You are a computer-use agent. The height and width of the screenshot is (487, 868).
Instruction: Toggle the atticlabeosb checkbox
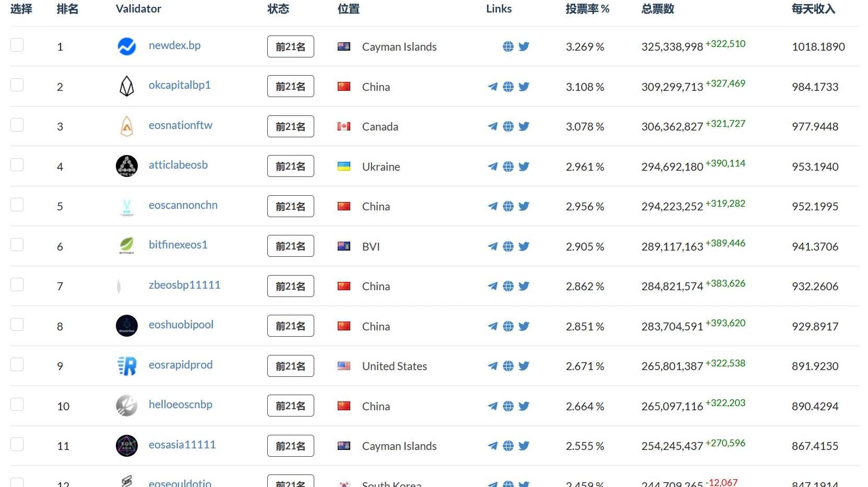[17, 164]
